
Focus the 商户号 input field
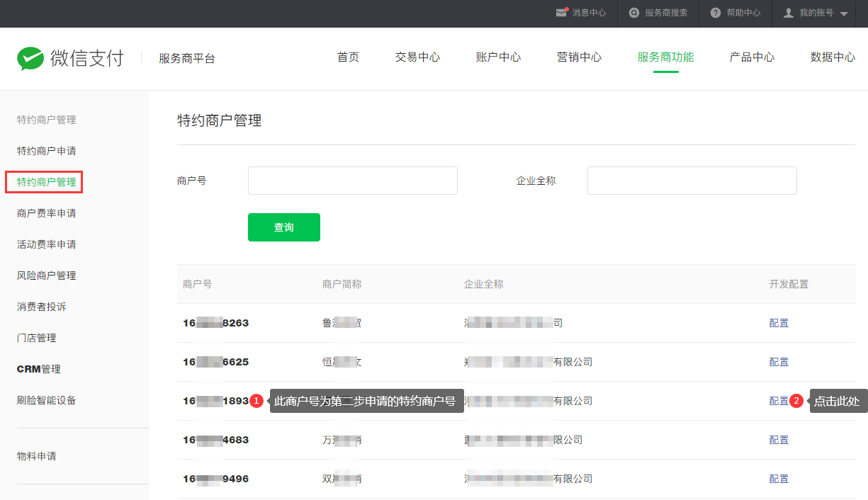(x=353, y=181)
